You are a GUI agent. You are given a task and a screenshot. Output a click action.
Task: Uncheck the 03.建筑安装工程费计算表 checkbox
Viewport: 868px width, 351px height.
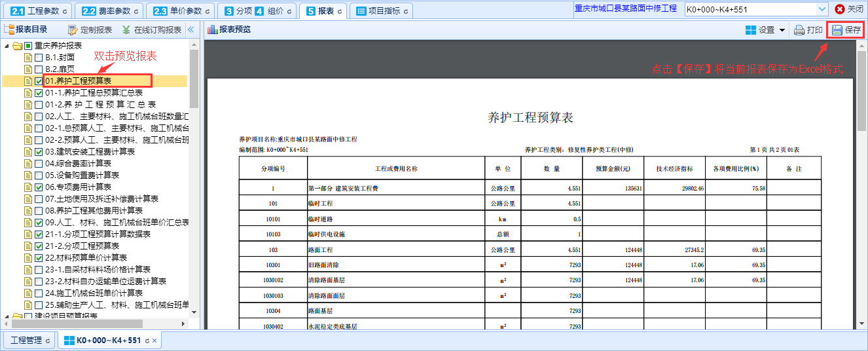(39, 152)
